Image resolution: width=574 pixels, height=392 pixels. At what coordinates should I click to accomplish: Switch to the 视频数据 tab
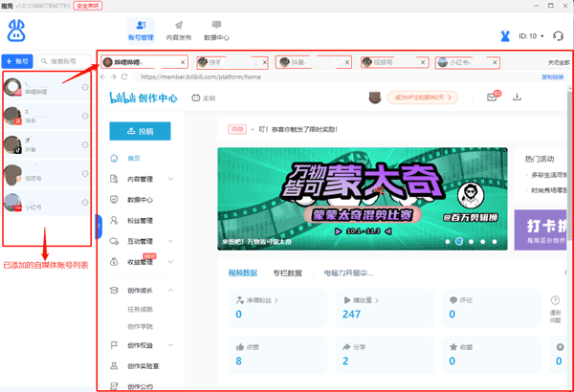click(x=243, y=272)
